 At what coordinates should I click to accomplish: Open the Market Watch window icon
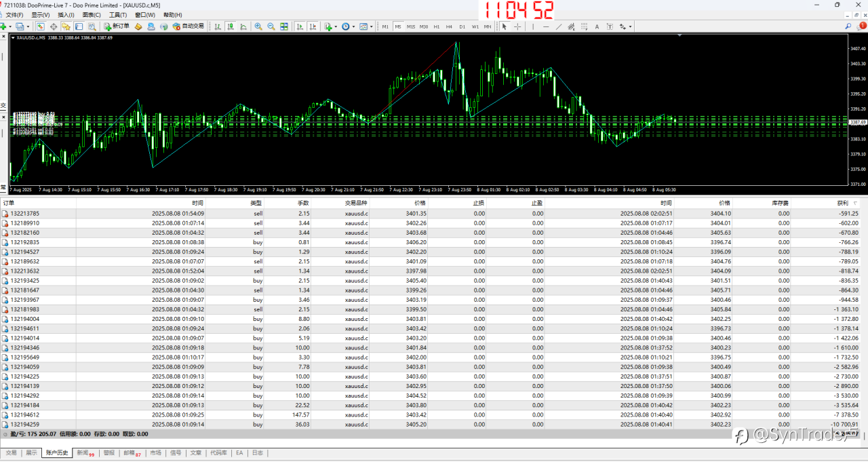[40, 26]
